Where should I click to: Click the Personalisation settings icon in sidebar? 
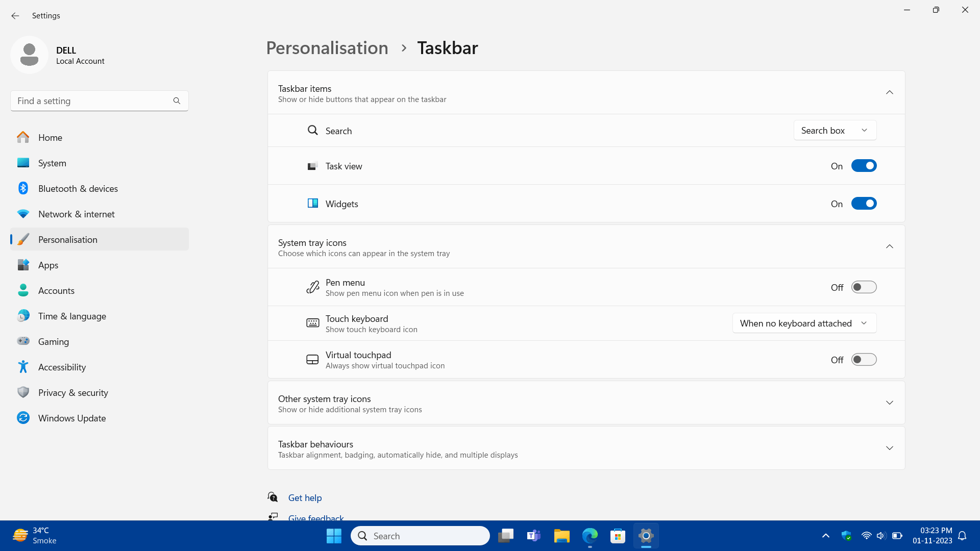click(24, 239)
